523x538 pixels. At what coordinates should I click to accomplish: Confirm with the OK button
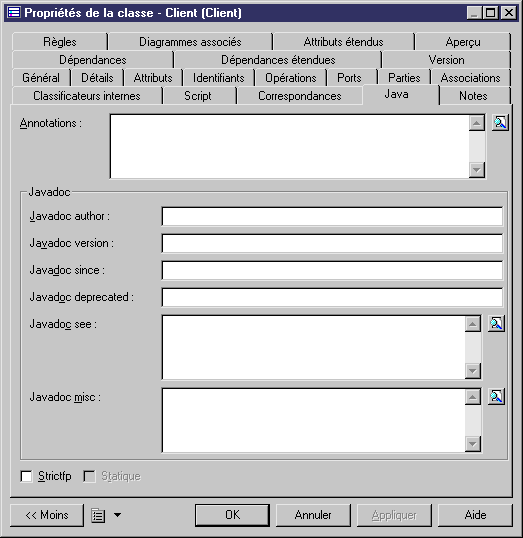[232, 515]
